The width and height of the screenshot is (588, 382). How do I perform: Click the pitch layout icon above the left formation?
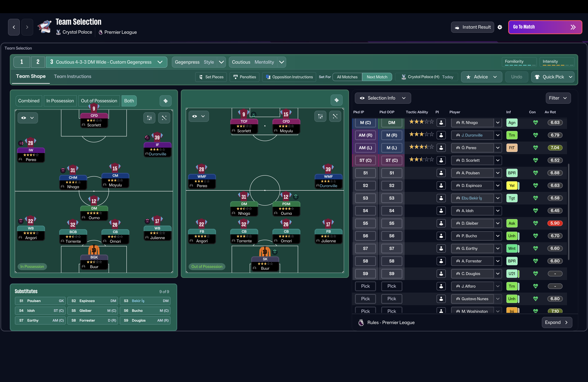click(166, 101)
